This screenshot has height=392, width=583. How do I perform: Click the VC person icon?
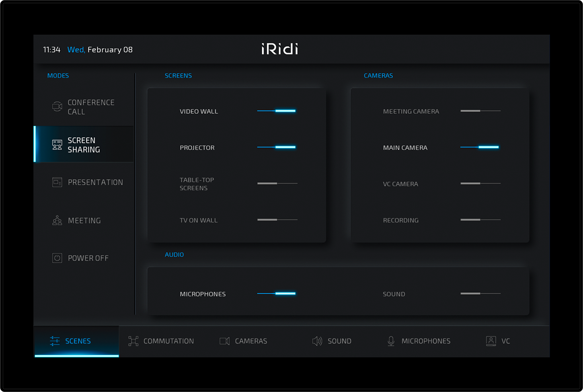(x=491, y=341)
